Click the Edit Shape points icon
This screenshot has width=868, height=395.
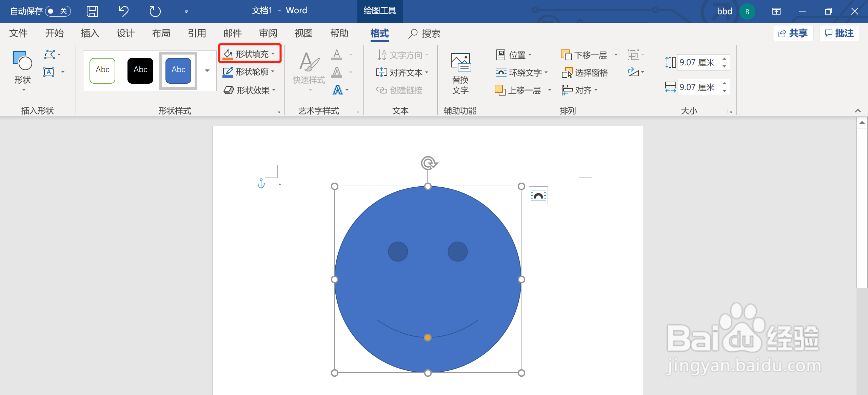pos(50,55)
